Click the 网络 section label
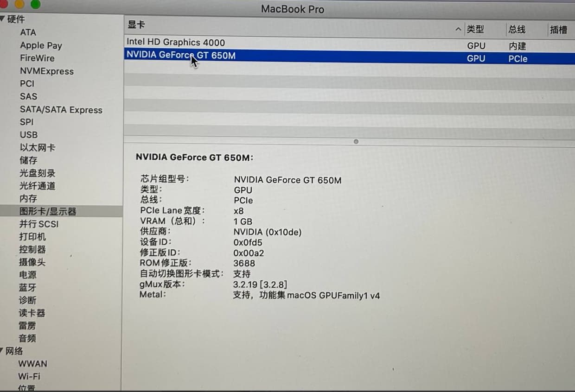Screen dimensions: 575x392 point(14,351)
